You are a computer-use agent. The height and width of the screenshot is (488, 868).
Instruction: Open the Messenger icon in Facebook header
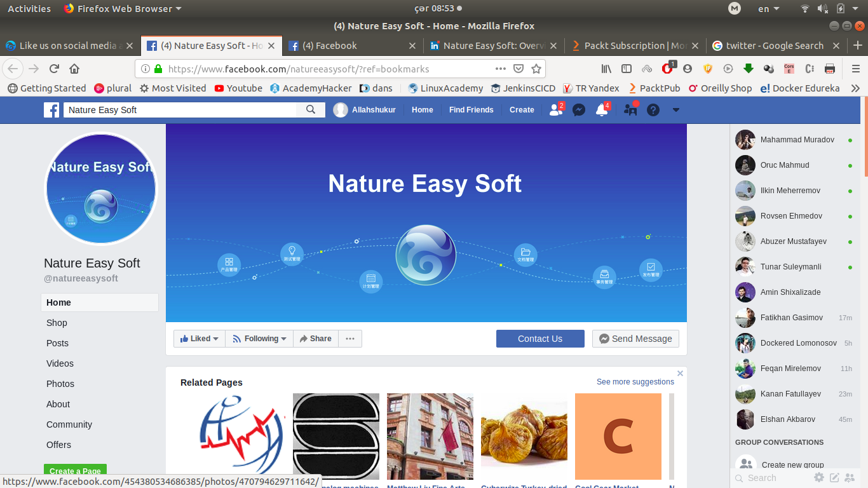[x=579, y=110]
